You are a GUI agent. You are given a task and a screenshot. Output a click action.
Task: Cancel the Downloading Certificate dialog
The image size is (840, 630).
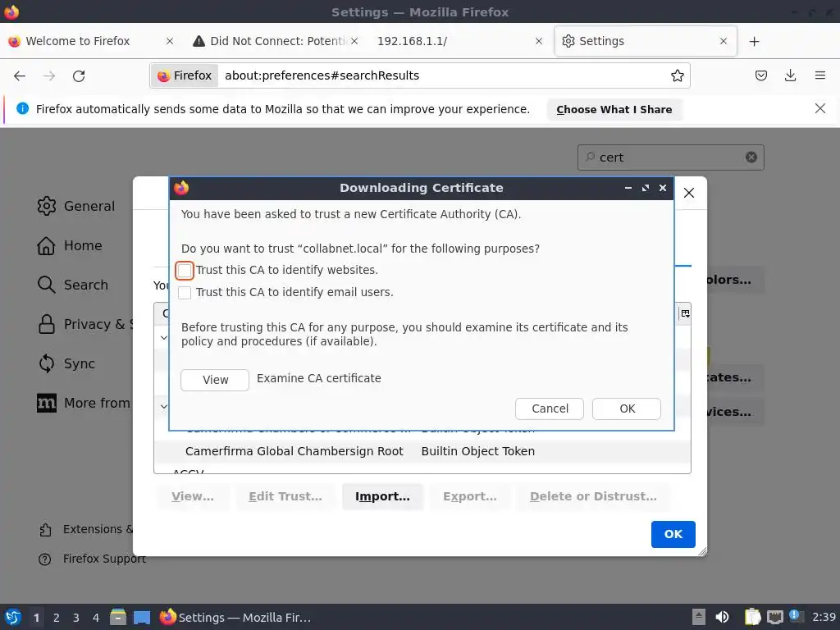tap(550, 409)
